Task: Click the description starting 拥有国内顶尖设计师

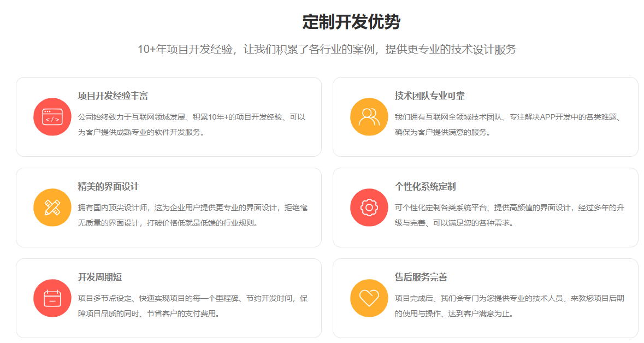Action: [193, 215]
